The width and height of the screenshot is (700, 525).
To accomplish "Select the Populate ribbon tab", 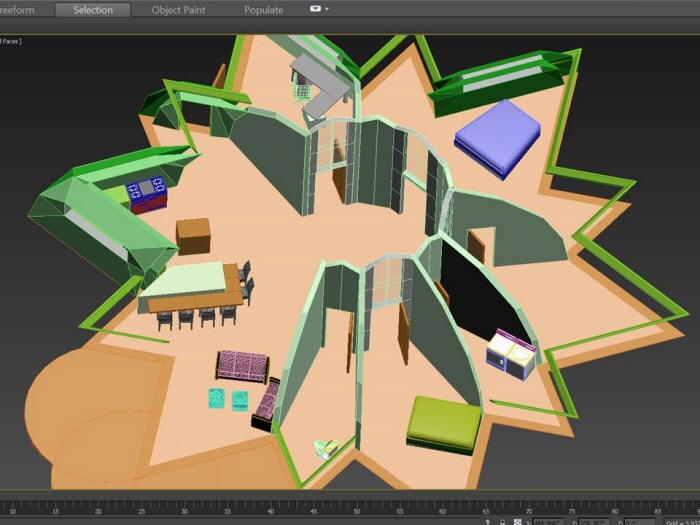I will (264, 10).
